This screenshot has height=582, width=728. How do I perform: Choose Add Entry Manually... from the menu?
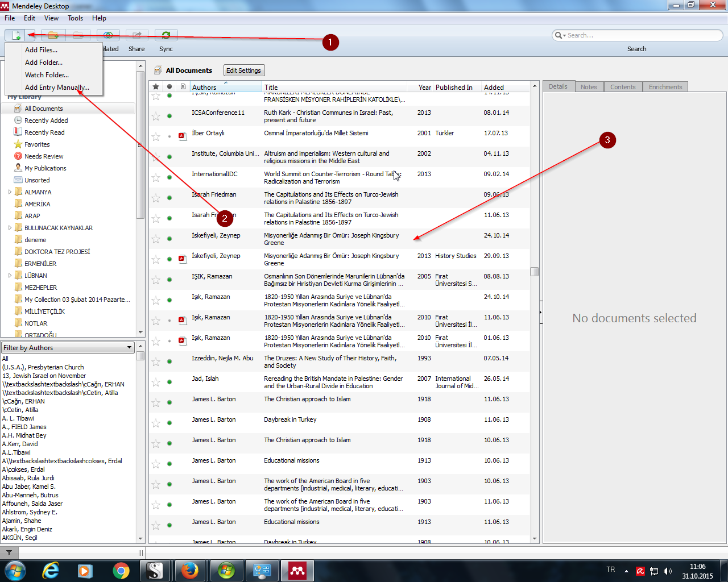(57, 88)
